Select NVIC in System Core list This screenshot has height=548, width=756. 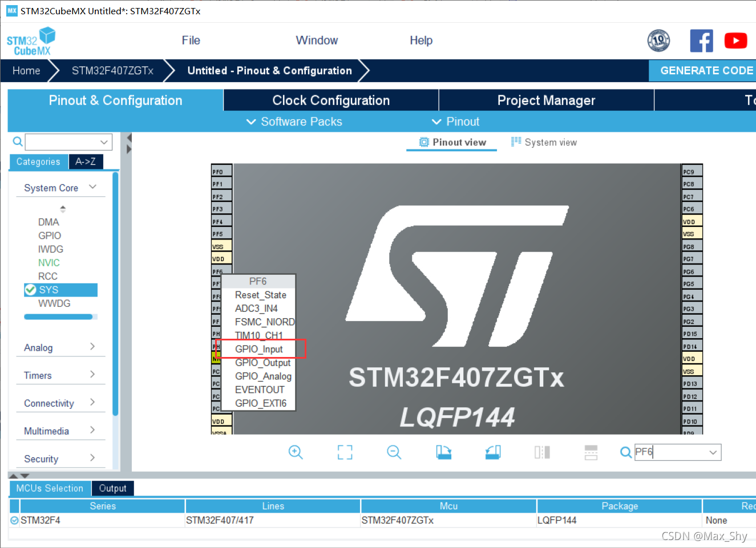click(49, 263)
